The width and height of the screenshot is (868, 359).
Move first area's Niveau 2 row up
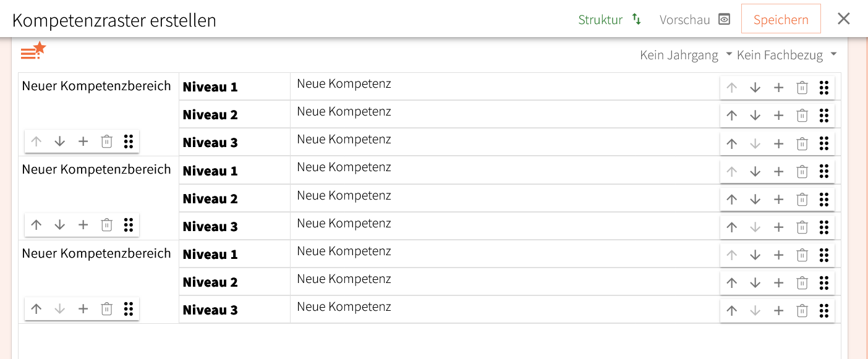[732, 116]
